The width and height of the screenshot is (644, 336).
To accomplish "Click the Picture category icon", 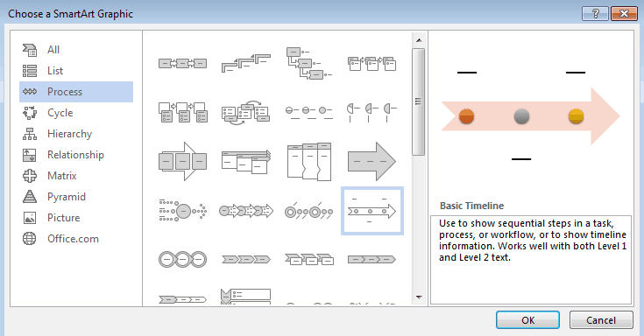I will tap(30, 217).
